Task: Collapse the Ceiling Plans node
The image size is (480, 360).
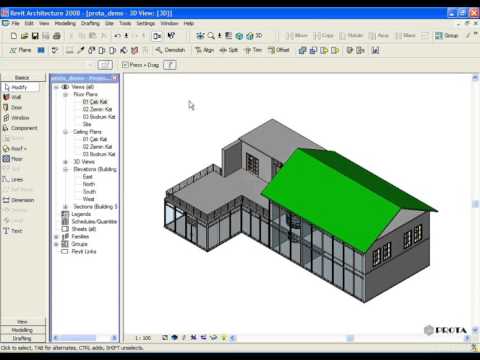Action: (x=66, y=132)
